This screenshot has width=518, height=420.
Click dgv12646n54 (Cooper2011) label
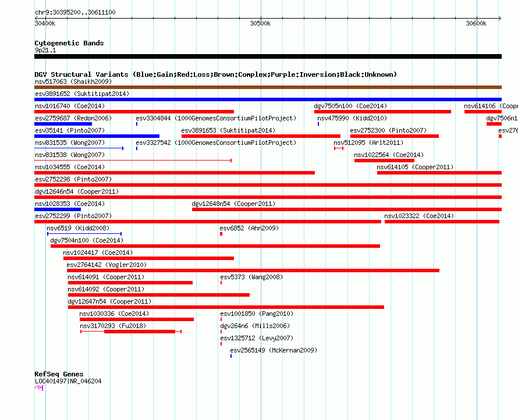pyautogui.click(x=77, y=191)
